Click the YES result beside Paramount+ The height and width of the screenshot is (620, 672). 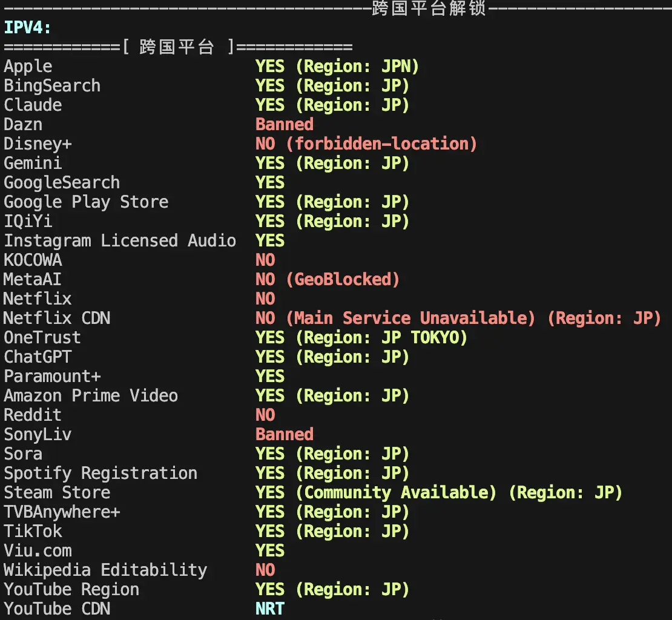pyautogui.click(x=270, y=376)
